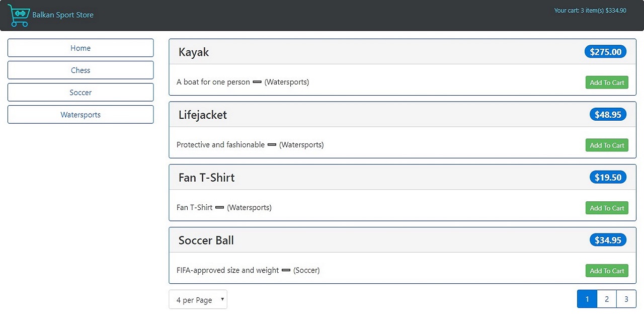Image resolution: width=644 pixels, height=322 pixels.
Task: Select the Watersports category in the sidebar
Action: pos(80,114)
